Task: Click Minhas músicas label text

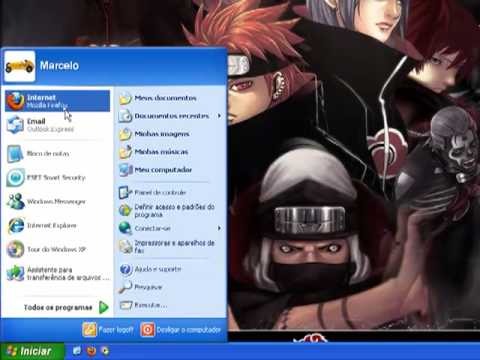Action: pos(161,152)
